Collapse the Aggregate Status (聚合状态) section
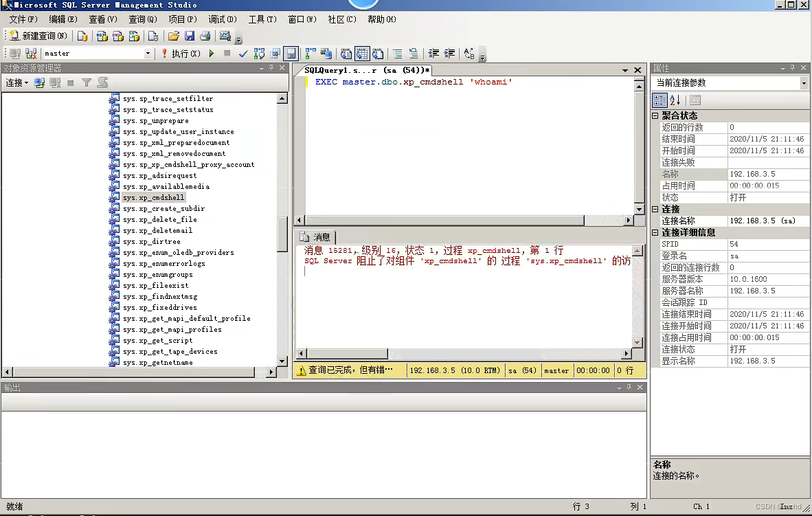 [655, 115]
